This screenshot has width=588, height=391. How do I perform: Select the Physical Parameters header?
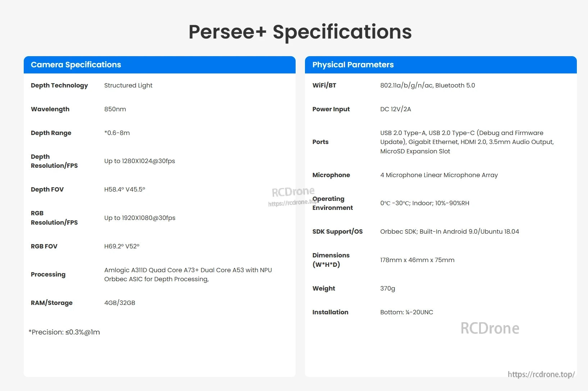(x=353, y=65)
